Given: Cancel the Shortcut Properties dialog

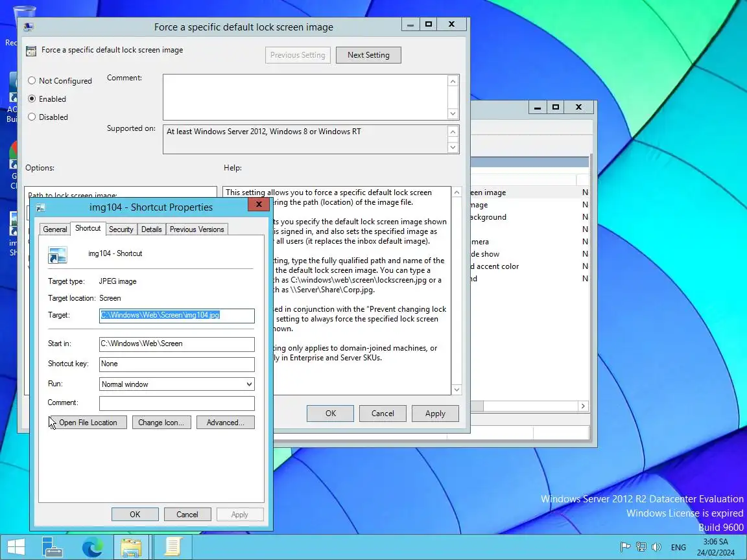Looking at the screenshot, I should click(x=187, y=514).
